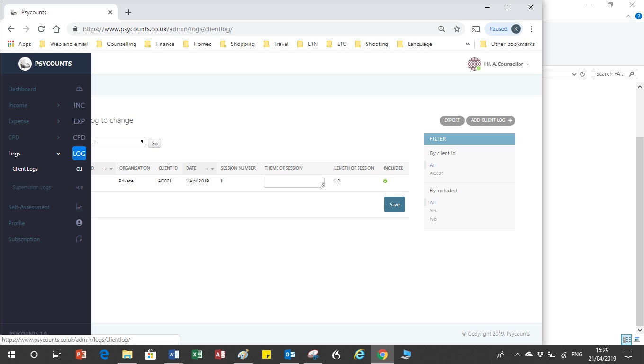The width and height of the screenshot is (644, 364).
Task: Click the blue LOG icon badge
Action: pos(79,154)
